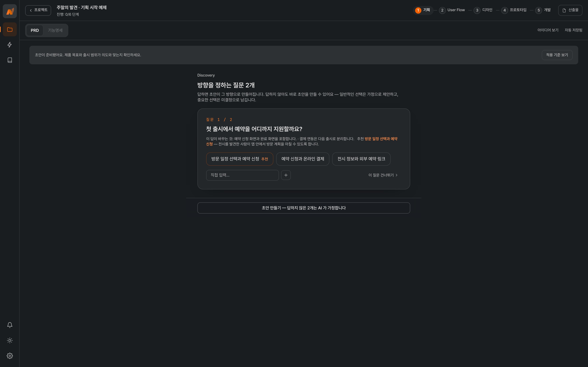This screenshot has height=367, width=588.
Task: Switch to the 기능명세 tab
Action: (x=55, y=30)
